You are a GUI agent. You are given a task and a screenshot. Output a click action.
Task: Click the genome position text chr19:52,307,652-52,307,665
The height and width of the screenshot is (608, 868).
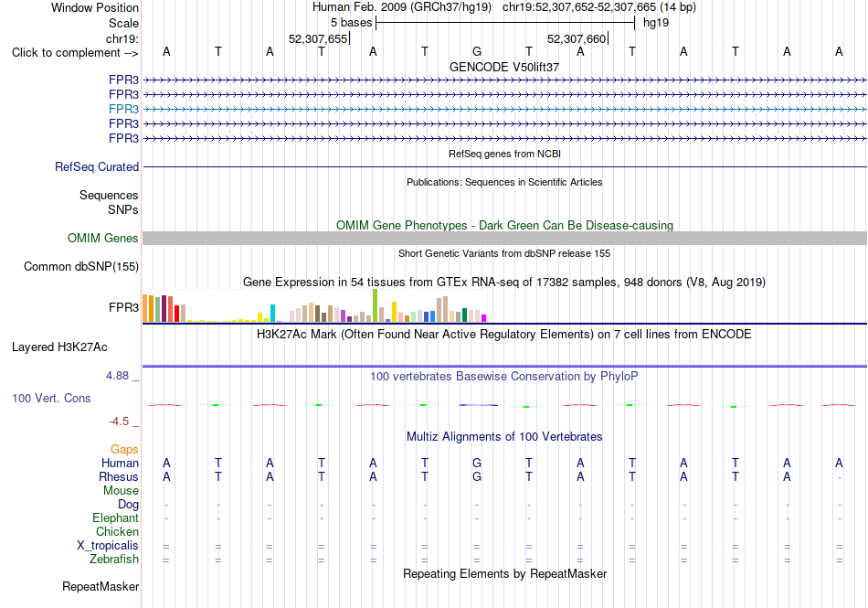(x=579, y=7)
